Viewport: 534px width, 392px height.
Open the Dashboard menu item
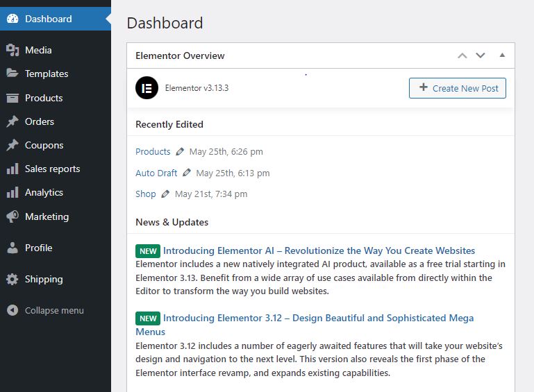pos(56,19)
